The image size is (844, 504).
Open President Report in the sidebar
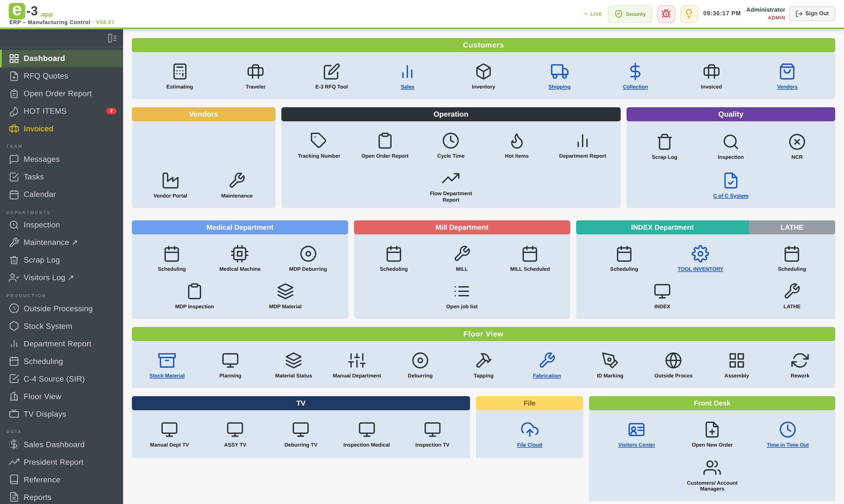62,462
